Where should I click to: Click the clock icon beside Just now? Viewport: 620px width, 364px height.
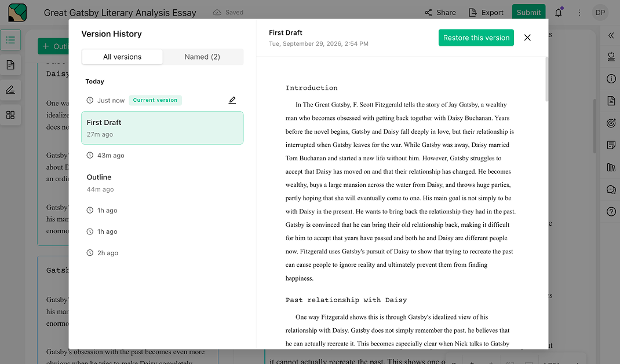90,100
